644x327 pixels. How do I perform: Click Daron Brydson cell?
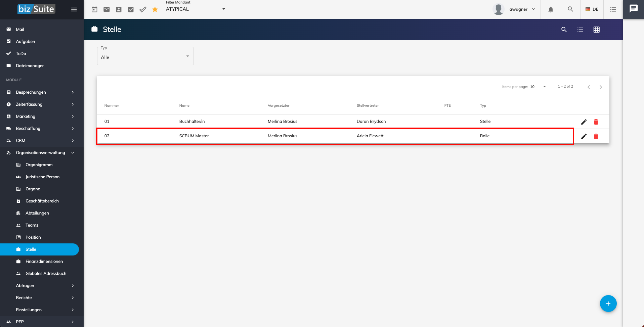371,122
